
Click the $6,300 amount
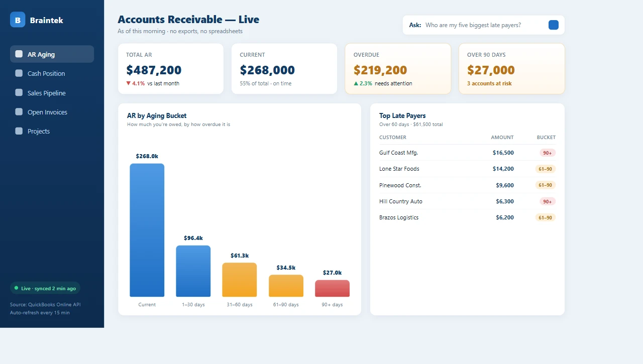click(505, 201)
